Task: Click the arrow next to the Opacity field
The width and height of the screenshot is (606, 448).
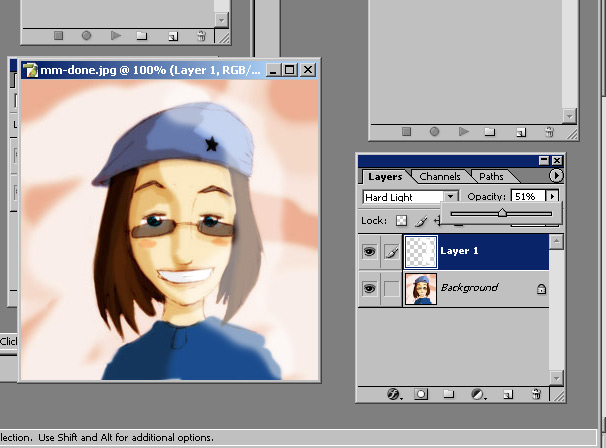Action: [x=552, y=198]
